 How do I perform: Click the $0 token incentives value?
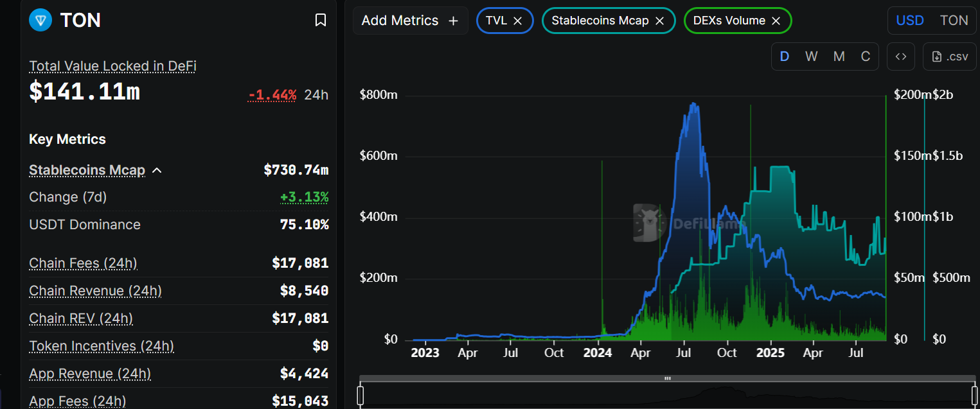point(321,346)
